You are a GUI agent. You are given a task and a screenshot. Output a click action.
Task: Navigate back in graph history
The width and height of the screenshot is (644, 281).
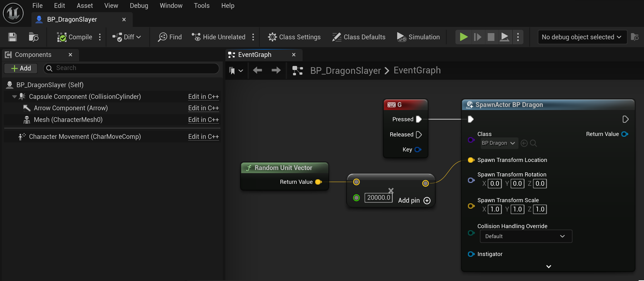coord(257,70)
